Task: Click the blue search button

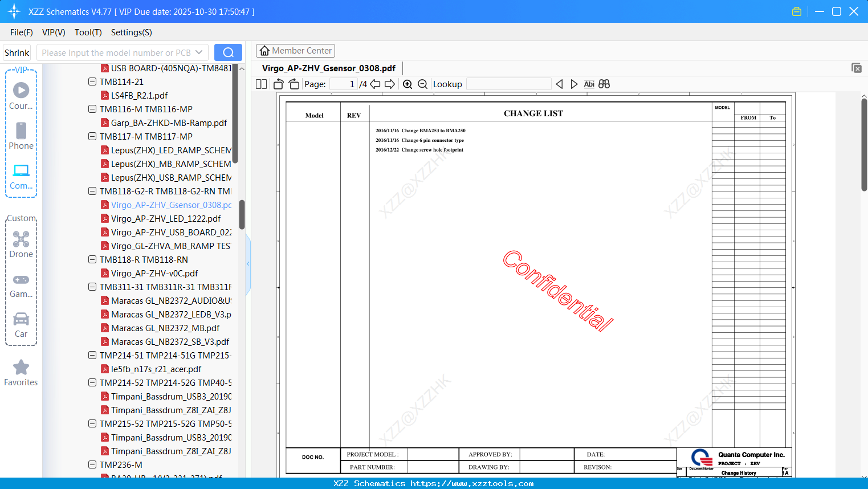Action: 228,52
